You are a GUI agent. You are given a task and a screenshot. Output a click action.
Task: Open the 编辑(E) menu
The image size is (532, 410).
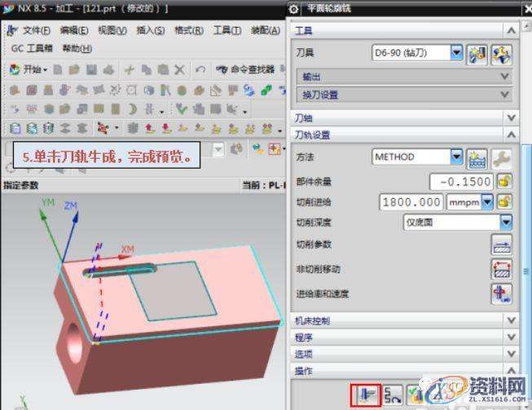pyautogui.click(x=74, y=30)
